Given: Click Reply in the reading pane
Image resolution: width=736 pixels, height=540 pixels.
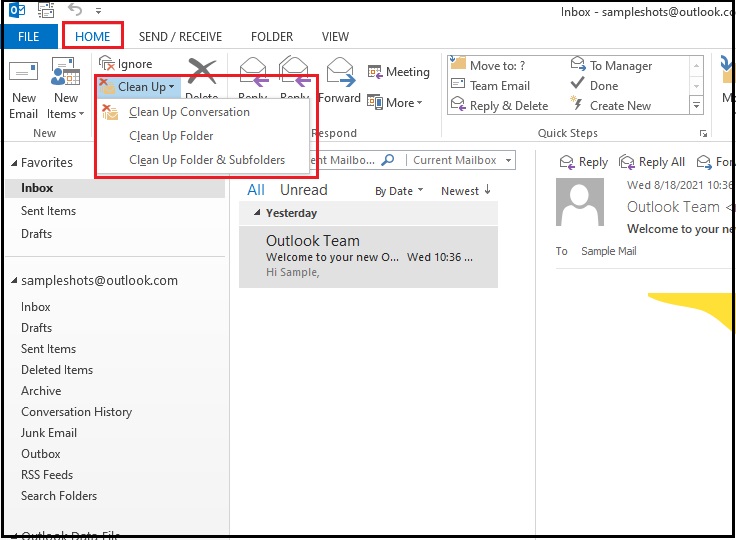Looking at the screenshot, I should pyautogui.click(x=584, y=162).
